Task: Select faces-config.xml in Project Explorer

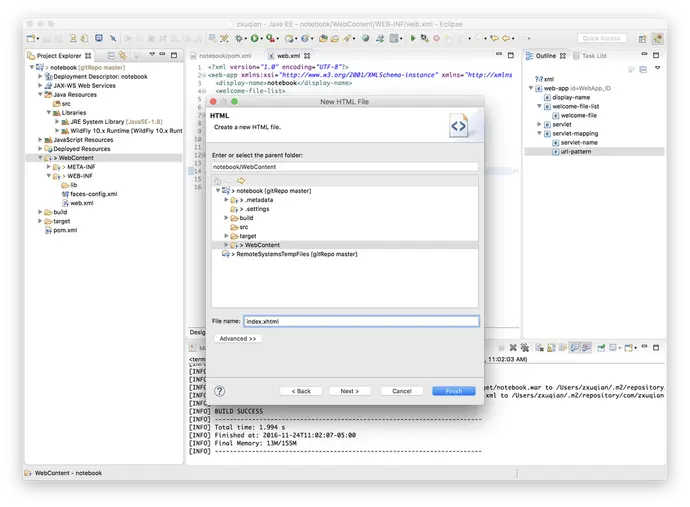Action: pyautogui.click(x=93, y=194)
